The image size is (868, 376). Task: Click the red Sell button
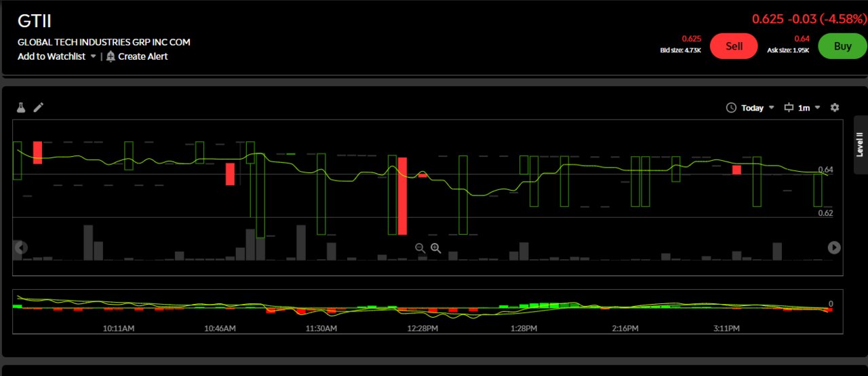pyautogui.click(x=734, y=46)
